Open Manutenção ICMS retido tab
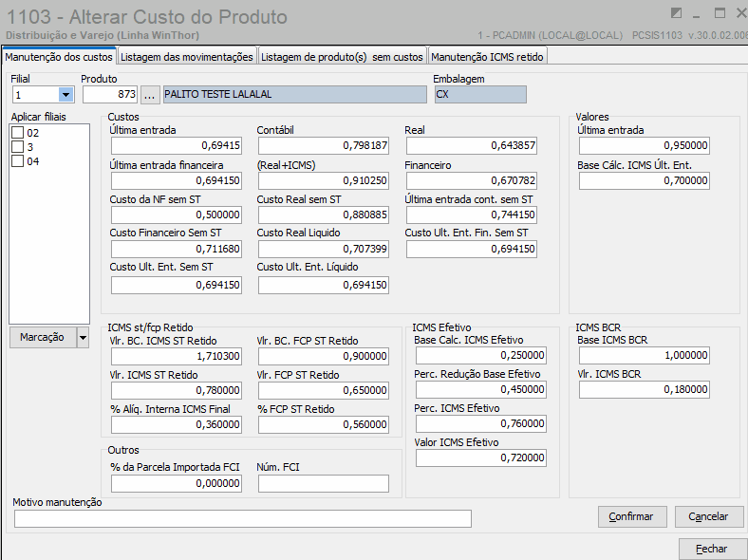The width and height of the screenshot is (748, 560). click(x=487, y=57)
